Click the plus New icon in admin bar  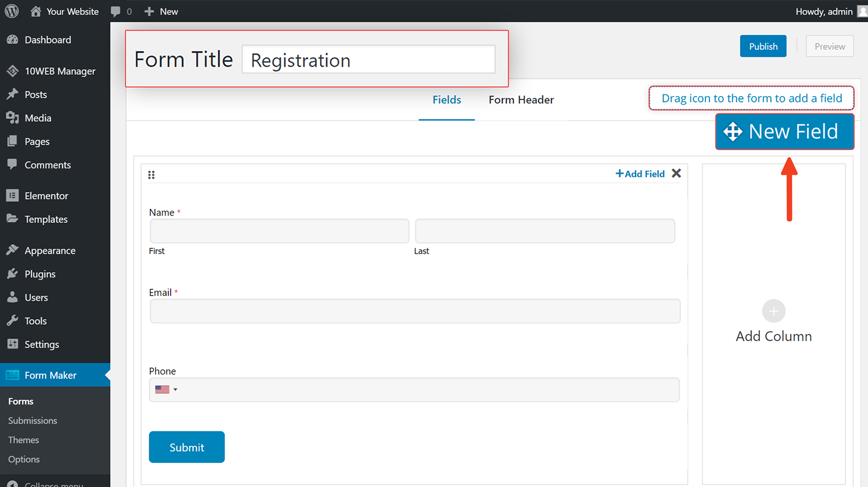coord(149,12)
